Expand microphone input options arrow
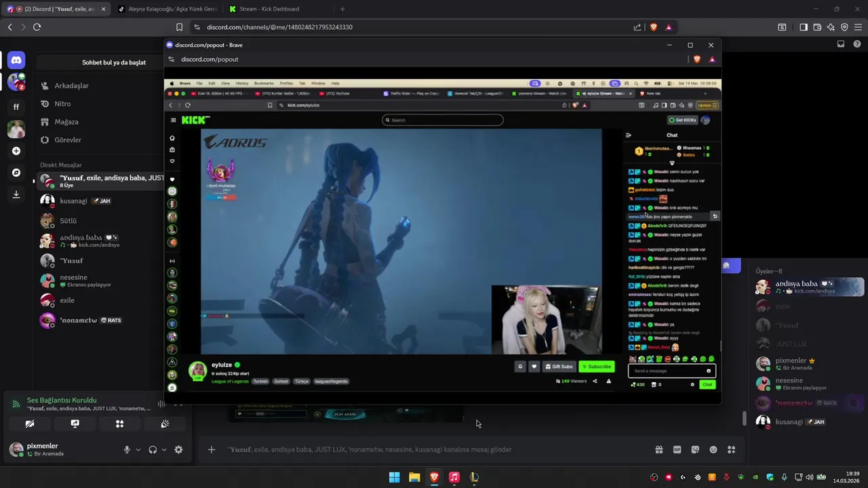Viewport: 868px width, 488px height. (138, 449)
